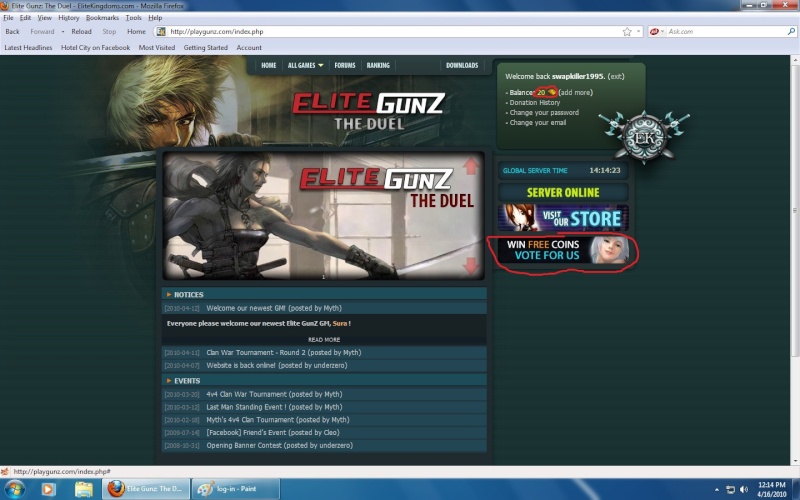This screenshot has height=500, width=800.
Task: Open Last Man Standing Event link
Action: tap(274, 407)
